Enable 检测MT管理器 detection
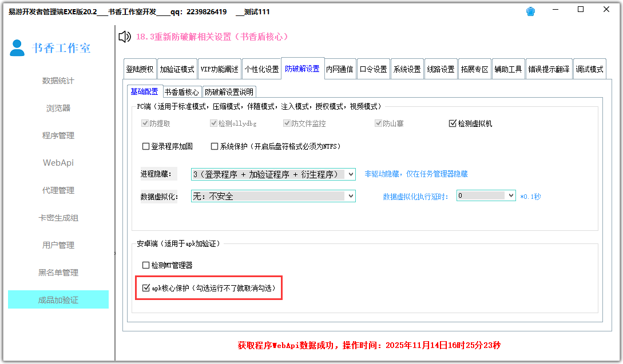Viewport: 623px width, 364px height. 146,265
